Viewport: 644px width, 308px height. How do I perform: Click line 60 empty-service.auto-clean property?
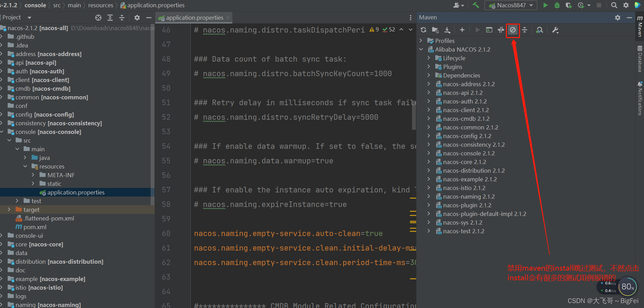[x=288, y=234]
